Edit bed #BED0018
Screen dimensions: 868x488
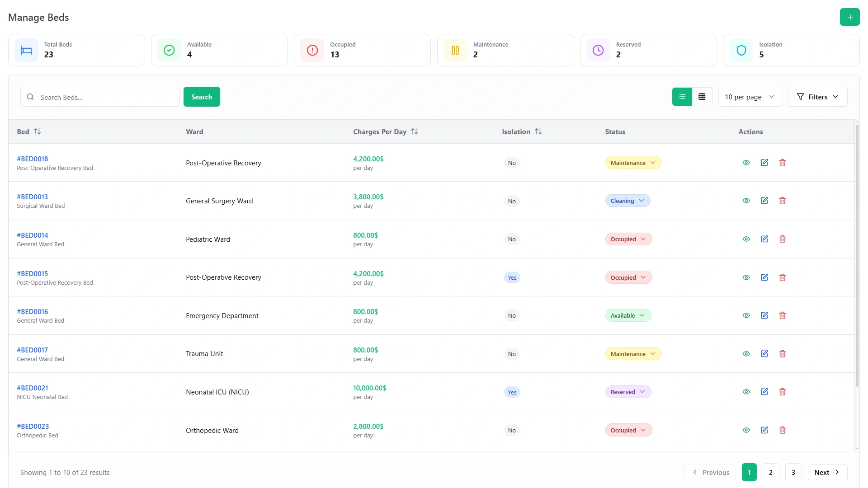(764, 163)
